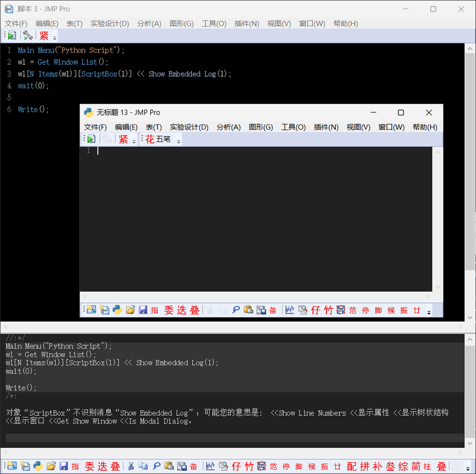Open 视图(V) menu in 无标题 13 window
476x474 pixels.
coord(358,127)
